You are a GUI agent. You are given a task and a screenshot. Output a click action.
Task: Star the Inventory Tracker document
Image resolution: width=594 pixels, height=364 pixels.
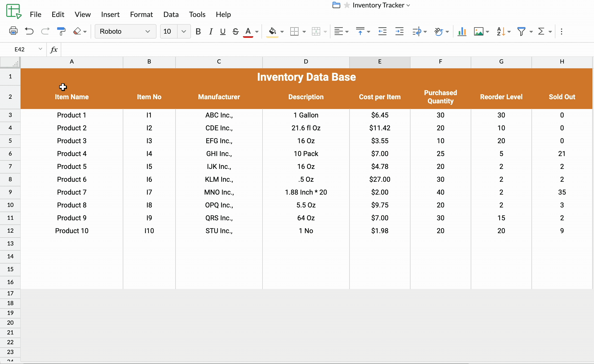[347, 5]
